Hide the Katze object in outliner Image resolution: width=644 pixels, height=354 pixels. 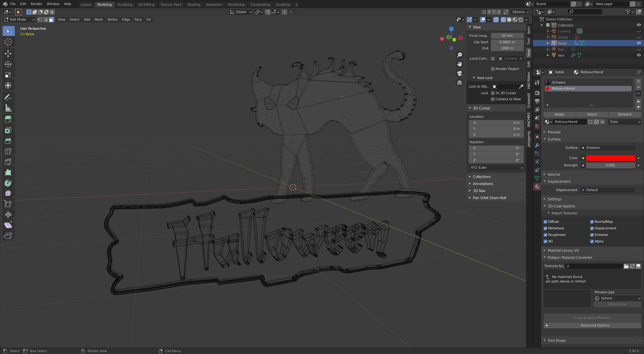pos(638,43)
